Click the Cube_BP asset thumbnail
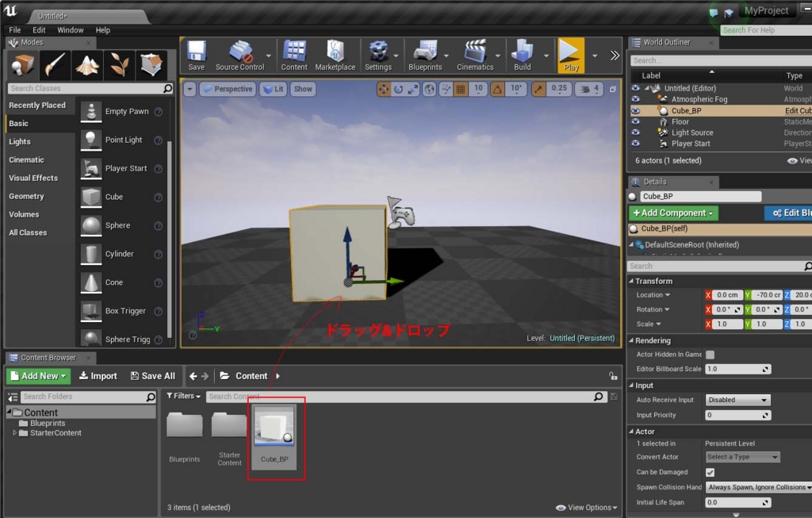 274,426
